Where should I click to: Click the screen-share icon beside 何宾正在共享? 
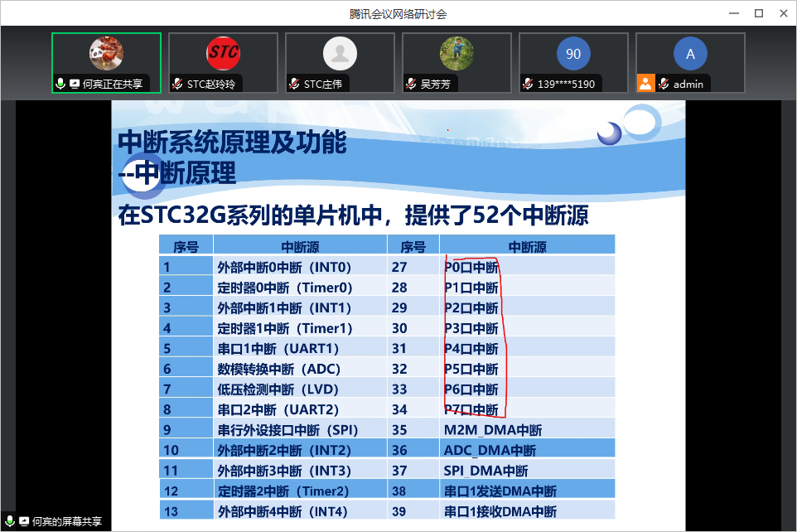tap(75, 84)
